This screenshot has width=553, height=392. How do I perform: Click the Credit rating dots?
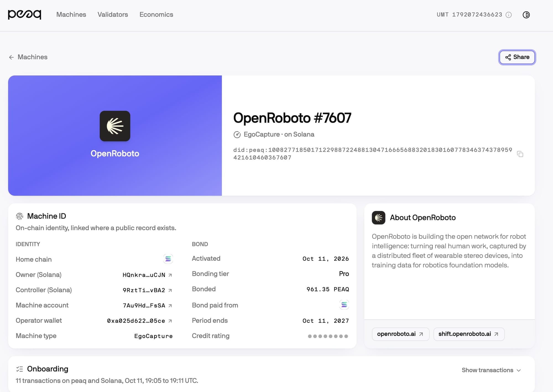click(x=328, y=336)
